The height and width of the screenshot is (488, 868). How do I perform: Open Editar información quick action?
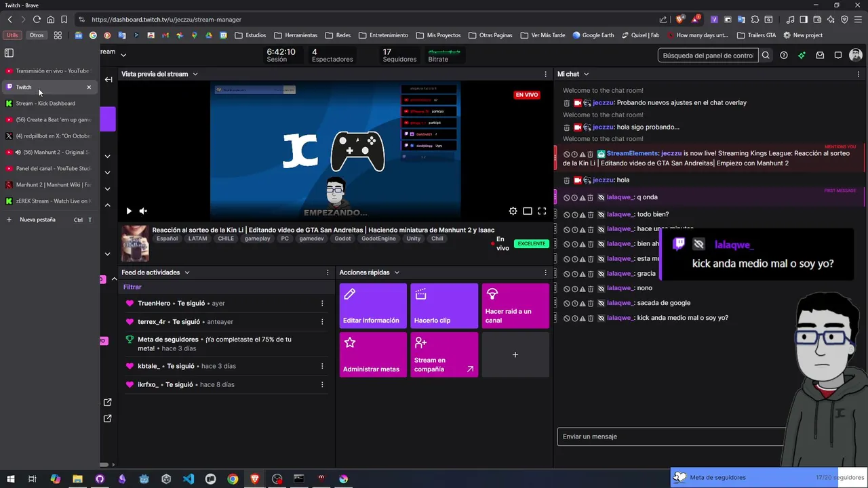click(373, 306)
